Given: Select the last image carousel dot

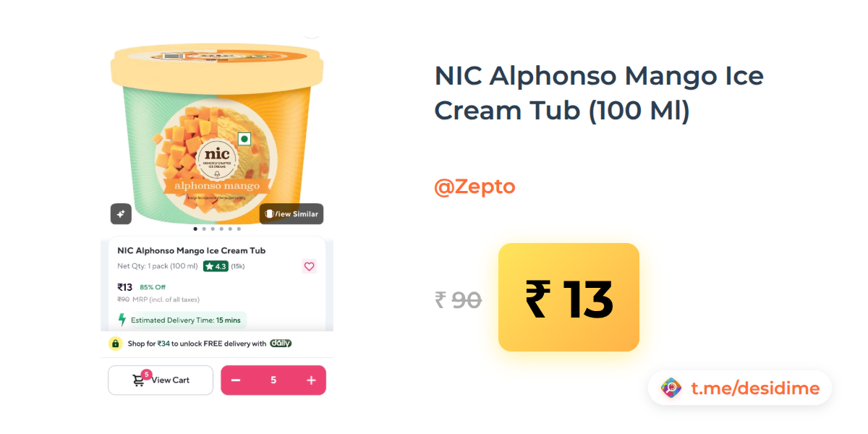Looking at the screenshot, I should [239, 229].
